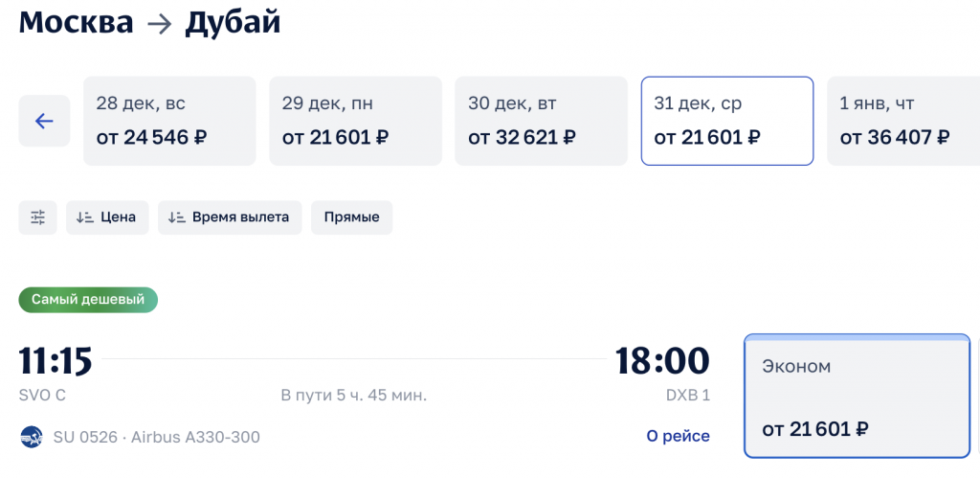Screen dimensions: 980x478
Task: Switch to 1 янв, чт date
Action: [x=900, y=121]
